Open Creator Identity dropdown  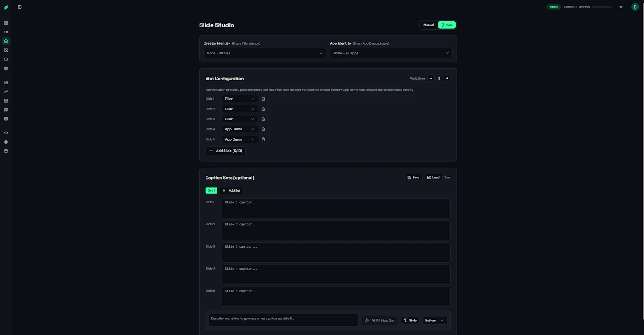point(265,53)
